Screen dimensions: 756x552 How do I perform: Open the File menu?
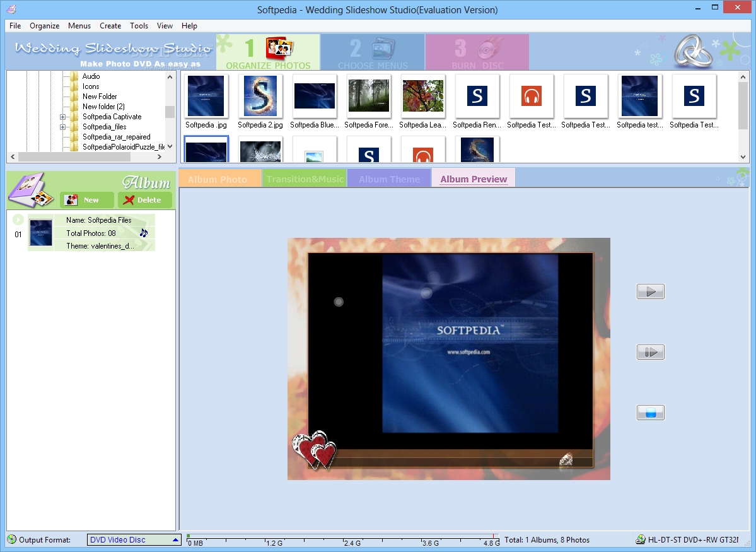pos(15,26)
